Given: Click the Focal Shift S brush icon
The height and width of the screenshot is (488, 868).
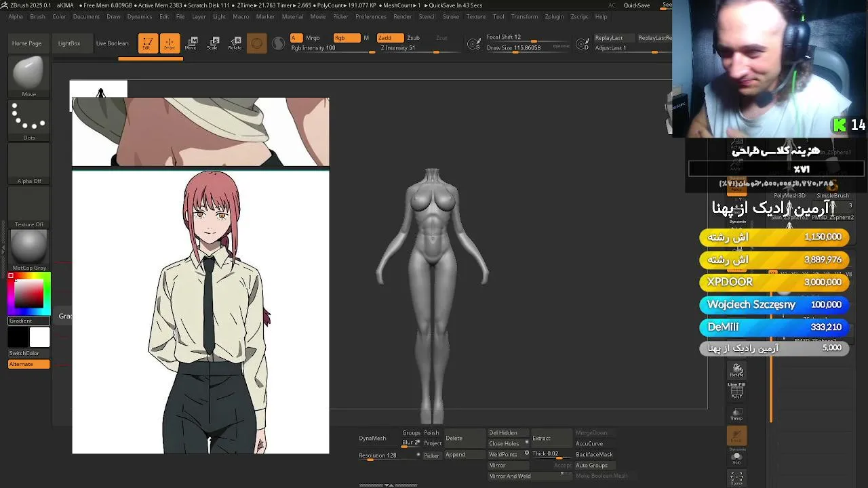Looking at the screenshot, I should [x=475, y=44].
